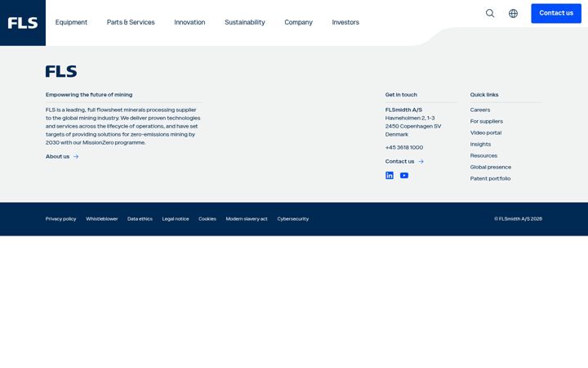588x368 pixels.
Task: Open the Company menu
Action: (x=298, y=22)
